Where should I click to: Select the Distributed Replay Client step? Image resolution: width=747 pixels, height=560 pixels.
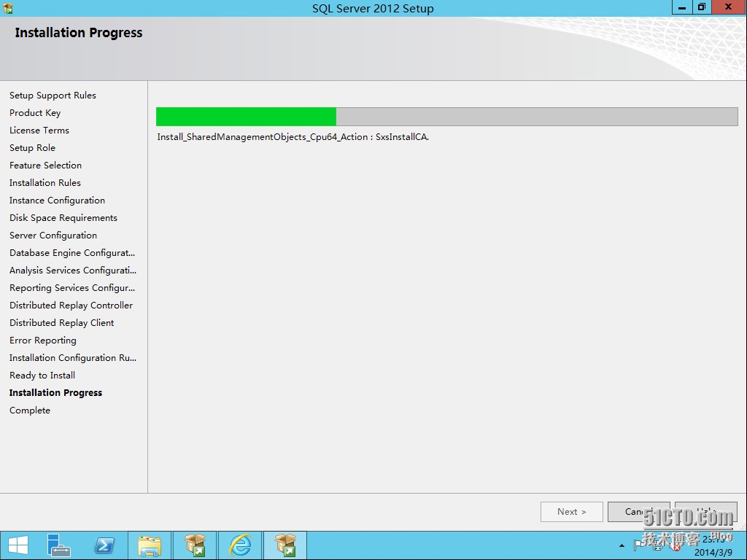(62, 323)
